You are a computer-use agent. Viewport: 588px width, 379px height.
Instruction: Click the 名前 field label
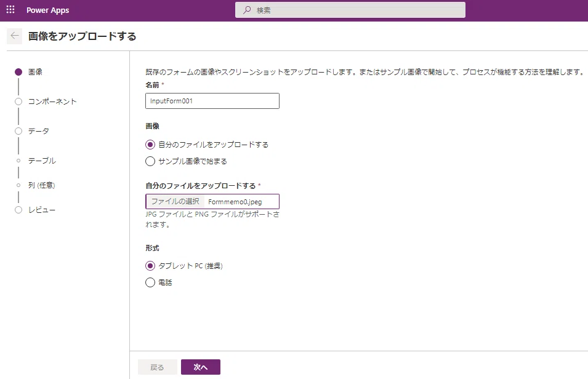[152, 85]
